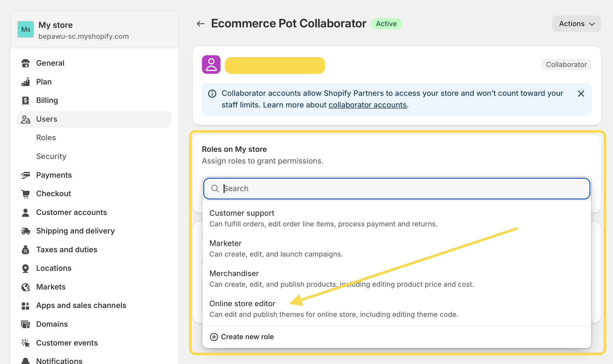
Task: Click the magnifier icon in search field
Action: [x=215, y=188]
